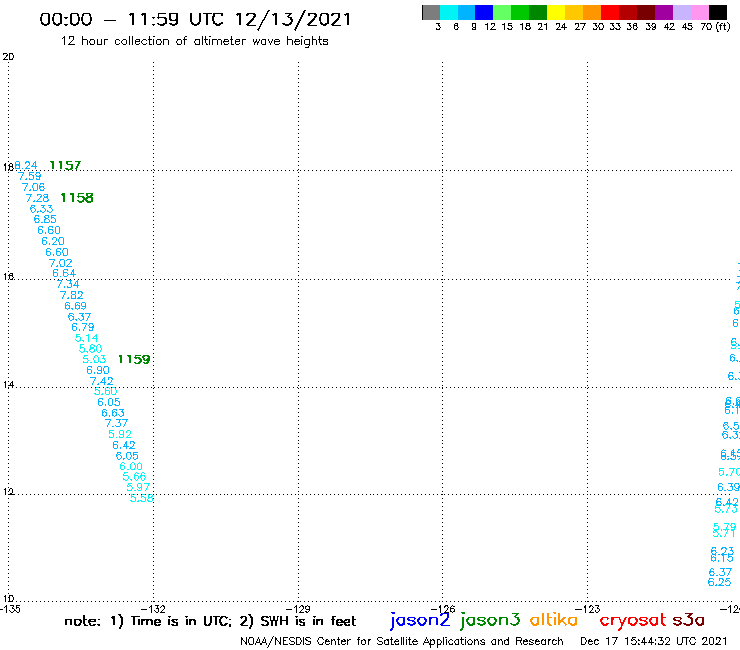This screenshot has height=650, width=740.
Task: Click the 5.03 wave height value
Action: (x=94, y=359)
